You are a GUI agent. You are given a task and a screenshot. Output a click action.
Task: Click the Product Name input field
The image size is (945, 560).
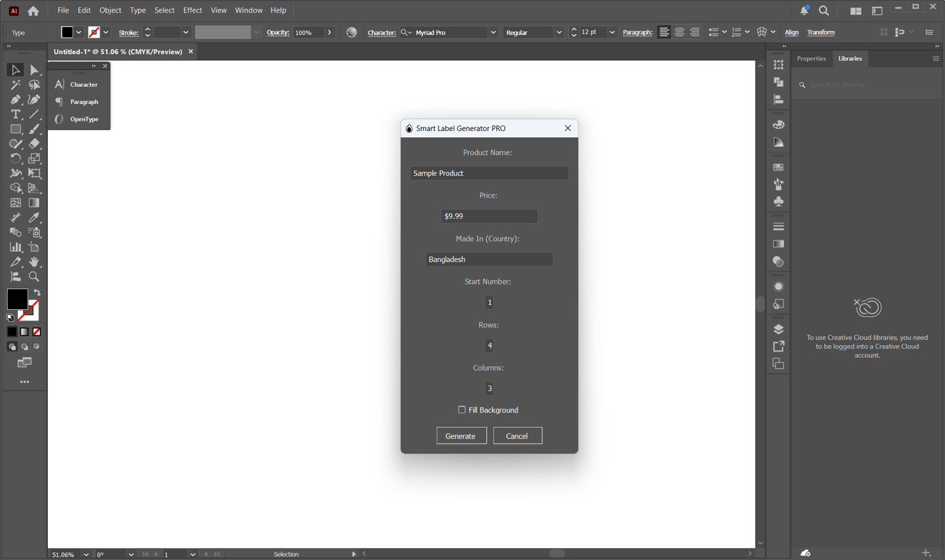click(489, 173)
